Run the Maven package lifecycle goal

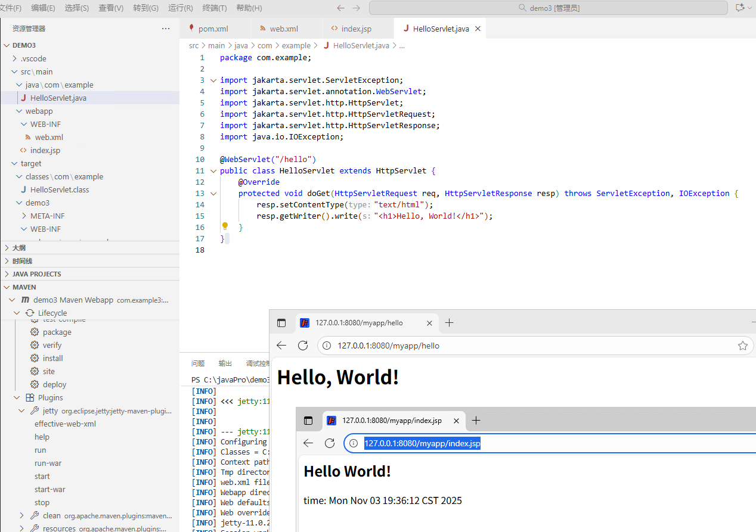(x=57, y=332)
